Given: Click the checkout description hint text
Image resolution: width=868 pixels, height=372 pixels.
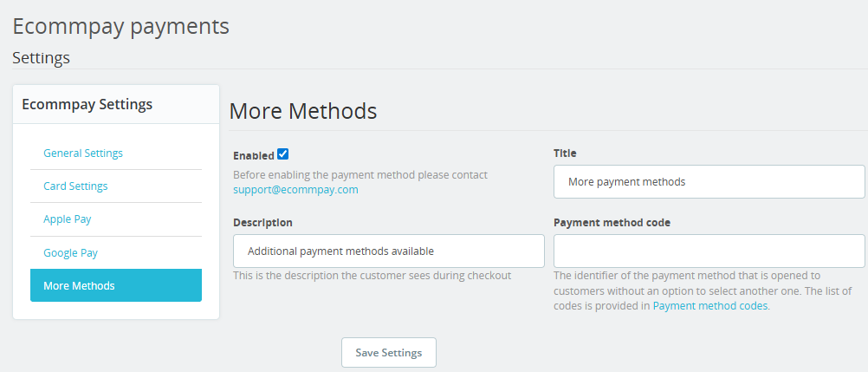Looking at the screenshot, I should coord(372,275).
